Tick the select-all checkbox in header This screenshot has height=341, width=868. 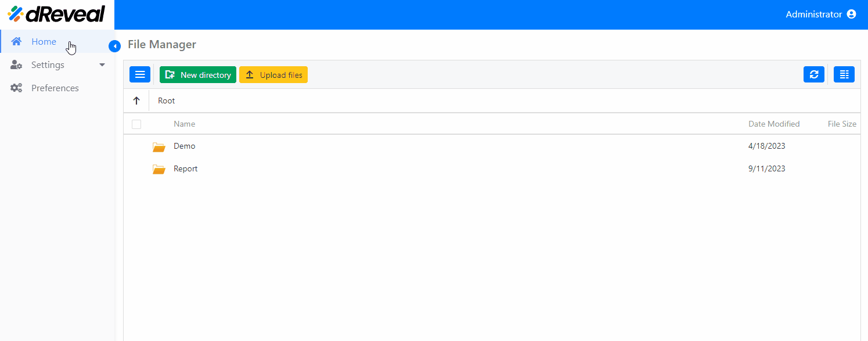pos(136,124)
